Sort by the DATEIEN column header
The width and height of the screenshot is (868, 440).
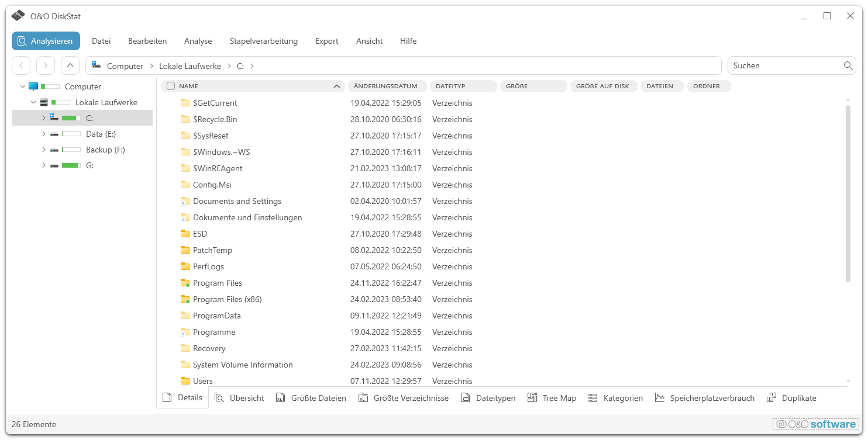662,86
